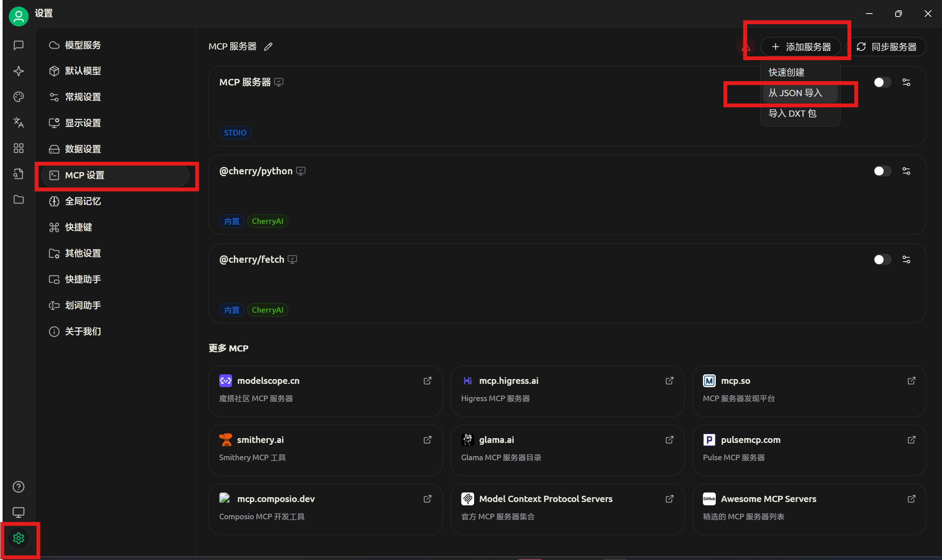942x560 pixels.
Task: Open the translate icon in sidebar
Action: tap(18, 122)
